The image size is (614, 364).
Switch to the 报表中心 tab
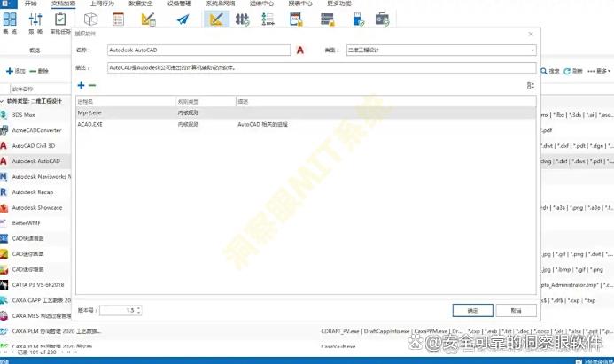300,4
